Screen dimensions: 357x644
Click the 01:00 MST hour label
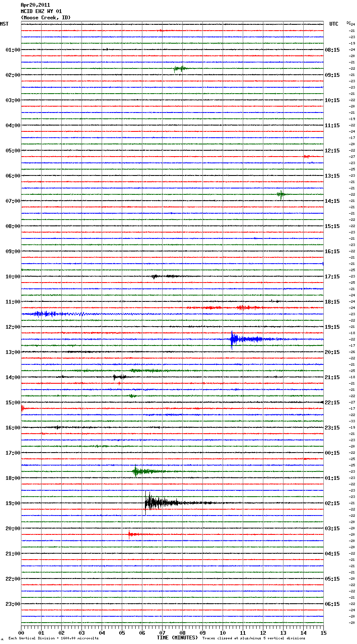[13, 50]
